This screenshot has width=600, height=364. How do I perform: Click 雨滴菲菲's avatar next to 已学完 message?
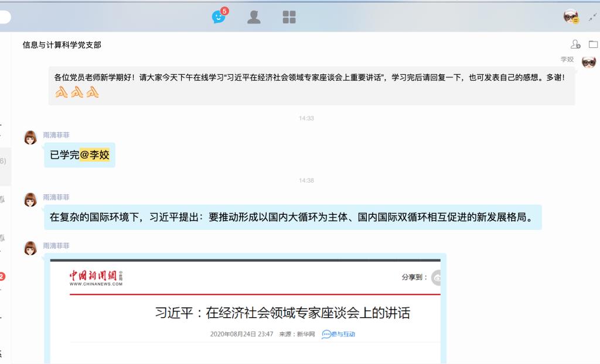[x=30, y=138]
